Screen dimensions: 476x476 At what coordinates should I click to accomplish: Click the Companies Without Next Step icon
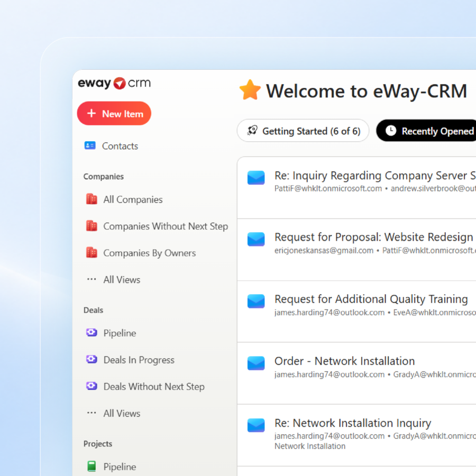point(91,226)
